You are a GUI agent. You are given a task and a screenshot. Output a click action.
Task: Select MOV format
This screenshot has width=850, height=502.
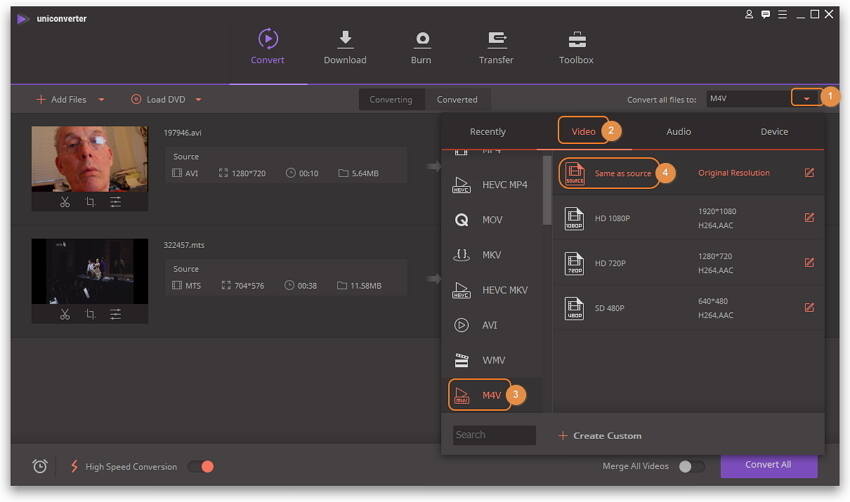492,220
